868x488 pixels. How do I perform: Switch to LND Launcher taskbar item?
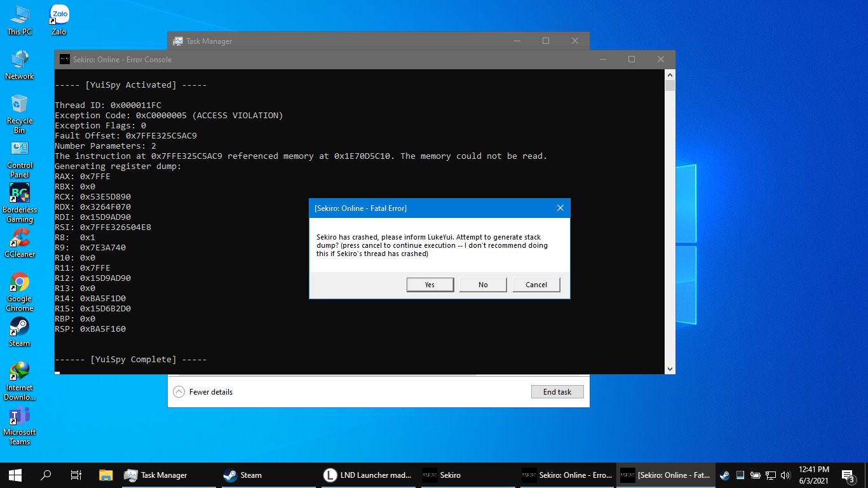tap(369, 475)
